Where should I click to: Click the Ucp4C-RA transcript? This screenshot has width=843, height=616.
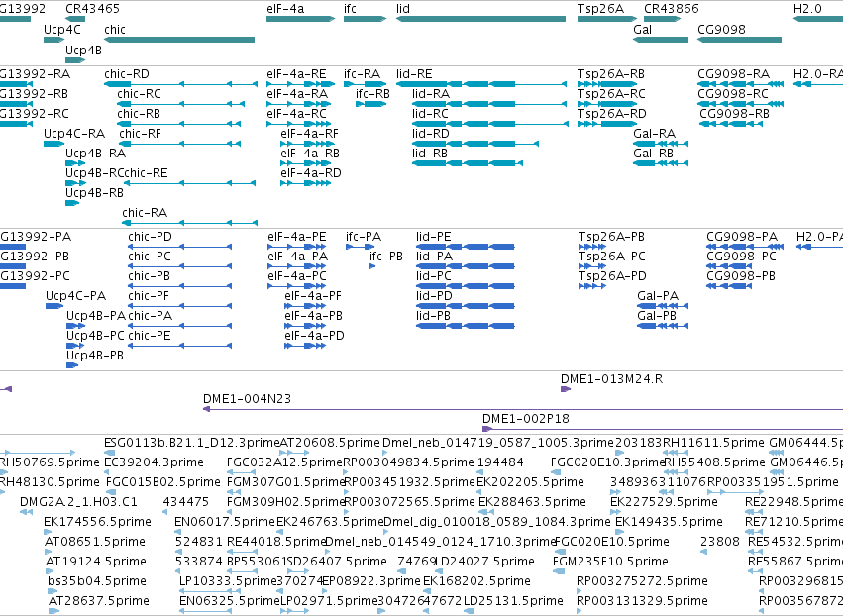53,144
